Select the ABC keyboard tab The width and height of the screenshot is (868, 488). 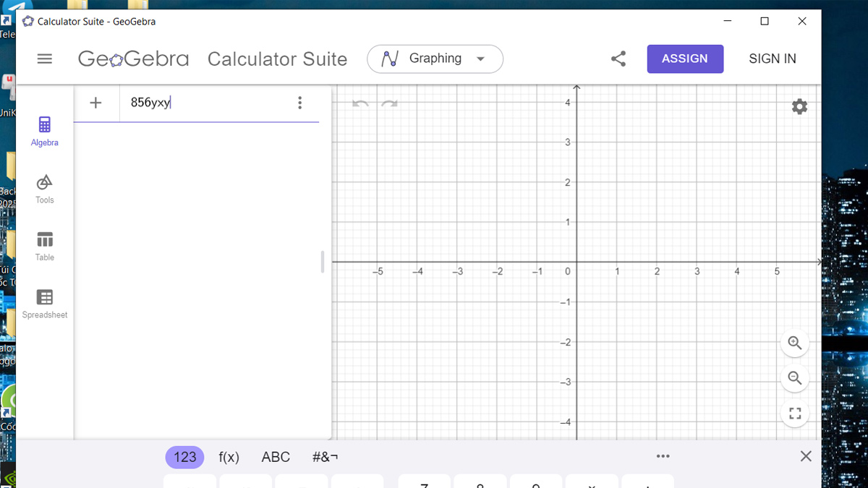click(x=276, y=457)
